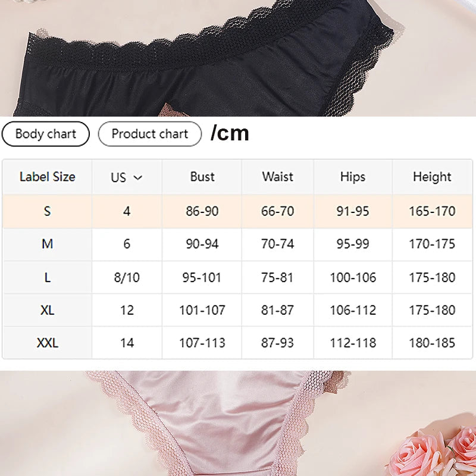This screenshot has height=476, width=476.
Task: Click the Hips column header
Action: (x=353, y=177)
